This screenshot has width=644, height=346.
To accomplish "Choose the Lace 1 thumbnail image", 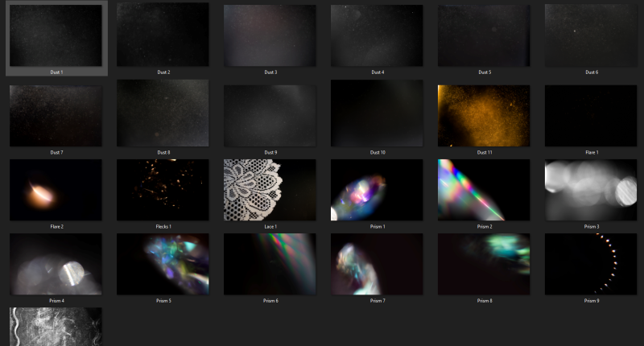I will 270,190.
